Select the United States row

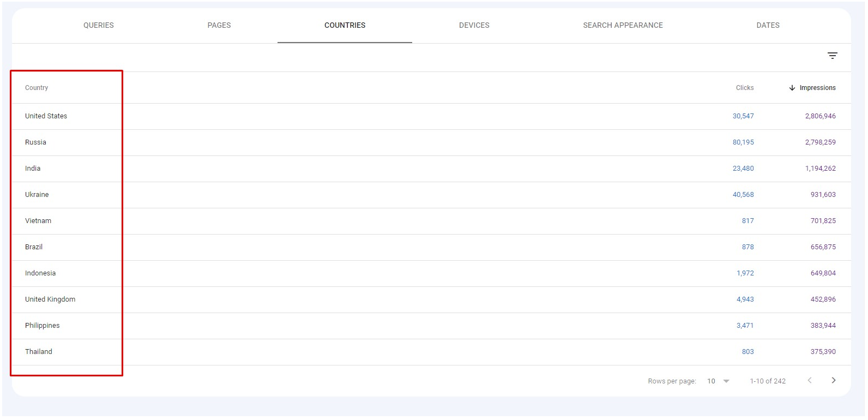[x=46, y=116]
